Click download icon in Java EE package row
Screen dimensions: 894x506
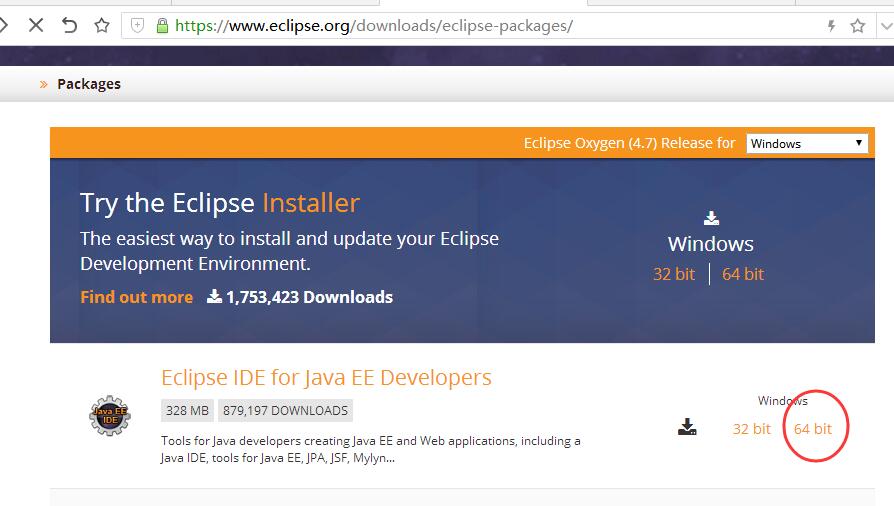[x=687, y=427]
